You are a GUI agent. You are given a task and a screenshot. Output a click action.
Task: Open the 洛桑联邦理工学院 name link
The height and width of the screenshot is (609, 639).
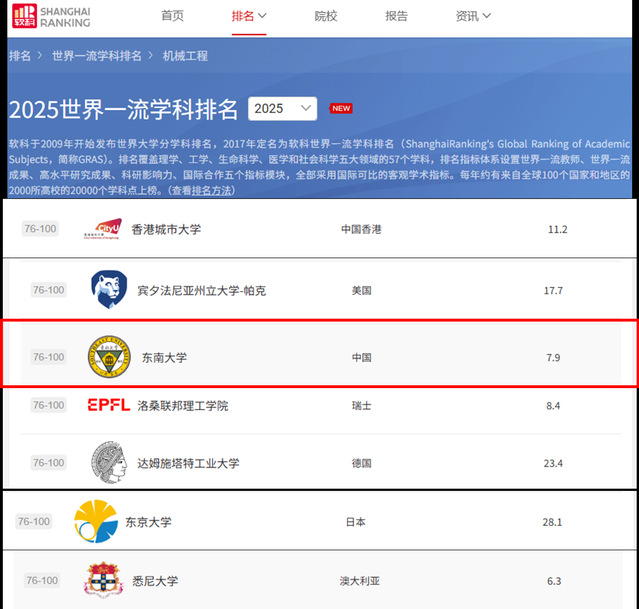[183, 405]
